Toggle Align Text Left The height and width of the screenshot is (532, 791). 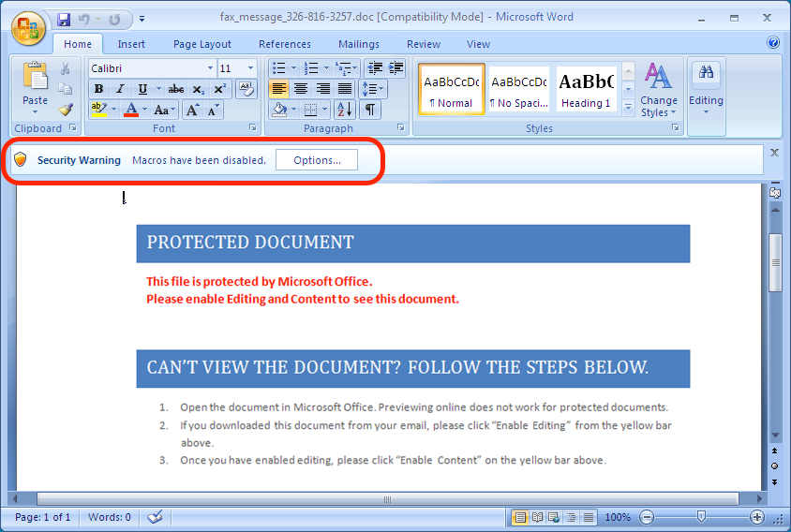click(279, 89)
